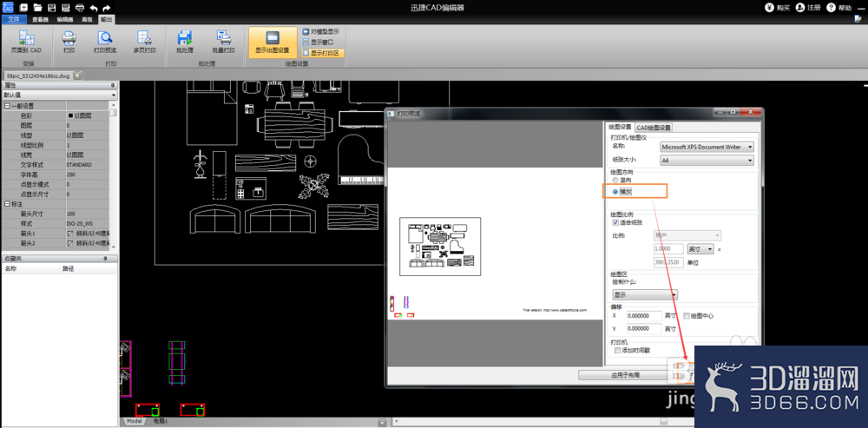Click 多页打印 multi-page print icon
Image resolution: width=868 pixels, height=428 pixels.
(144, 38)
